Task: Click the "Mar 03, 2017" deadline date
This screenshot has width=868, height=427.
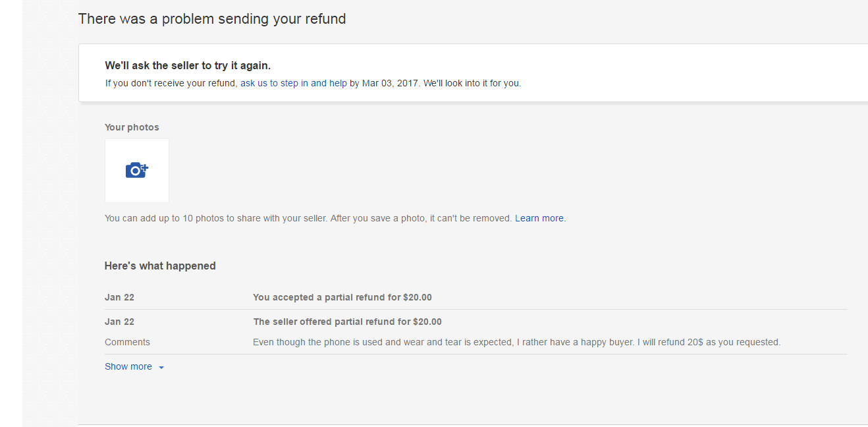Action: [390, 84]
